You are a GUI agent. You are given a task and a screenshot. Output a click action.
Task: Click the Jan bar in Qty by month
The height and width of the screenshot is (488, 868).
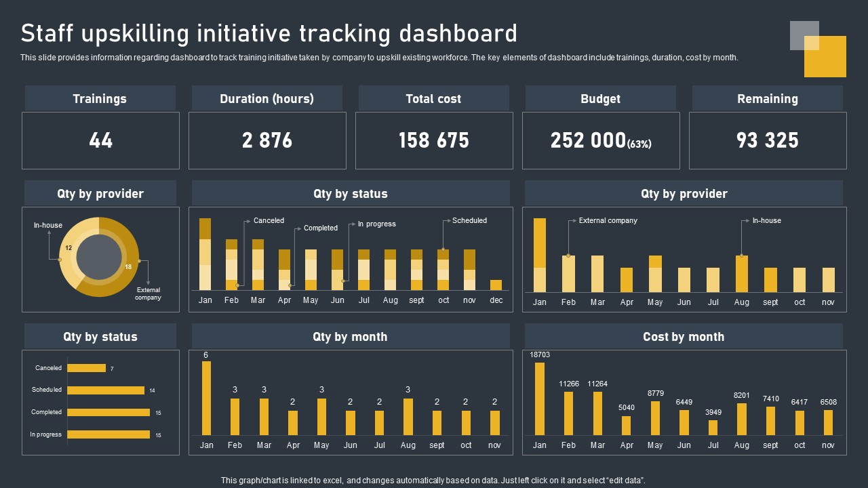tap(206, 398)
